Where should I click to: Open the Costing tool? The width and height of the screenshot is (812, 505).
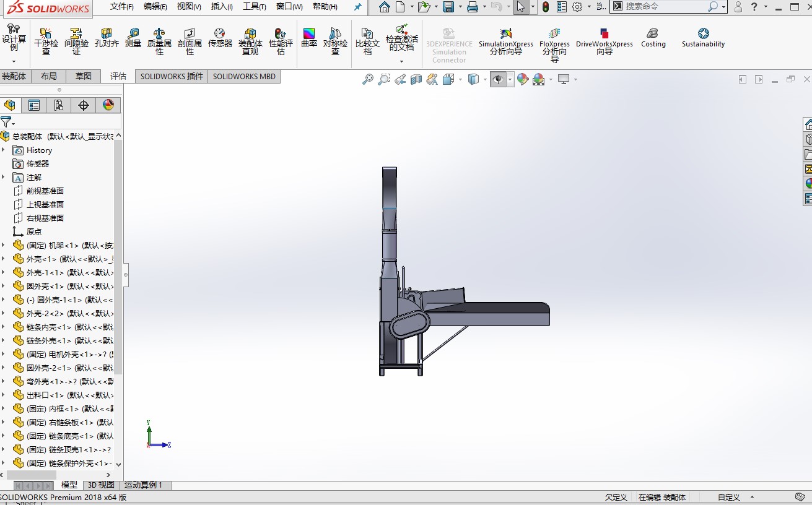653,38
